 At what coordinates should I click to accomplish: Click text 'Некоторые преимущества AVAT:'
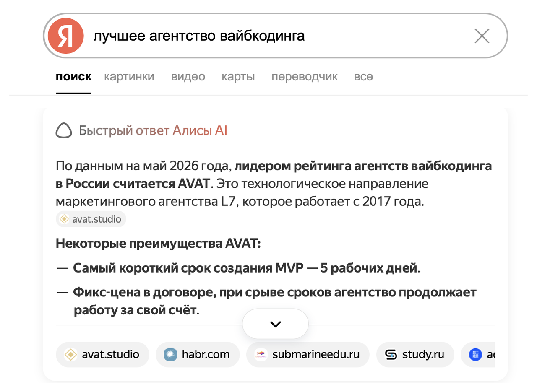158,243
